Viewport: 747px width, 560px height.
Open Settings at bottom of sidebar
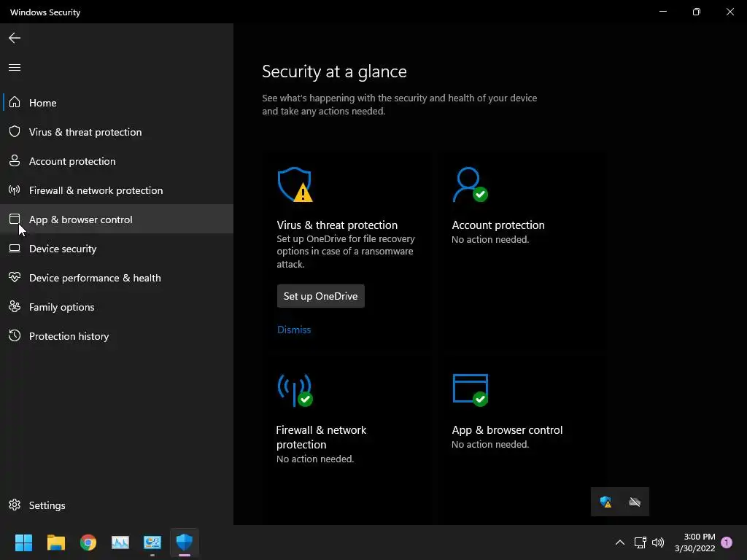(x=117, y=505)
